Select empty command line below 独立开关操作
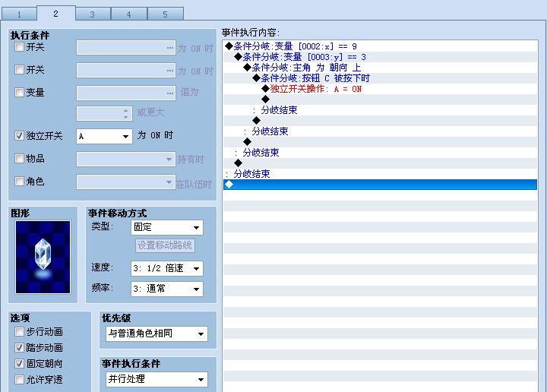This screenshot has width=547, height=392. coord(380,100)
